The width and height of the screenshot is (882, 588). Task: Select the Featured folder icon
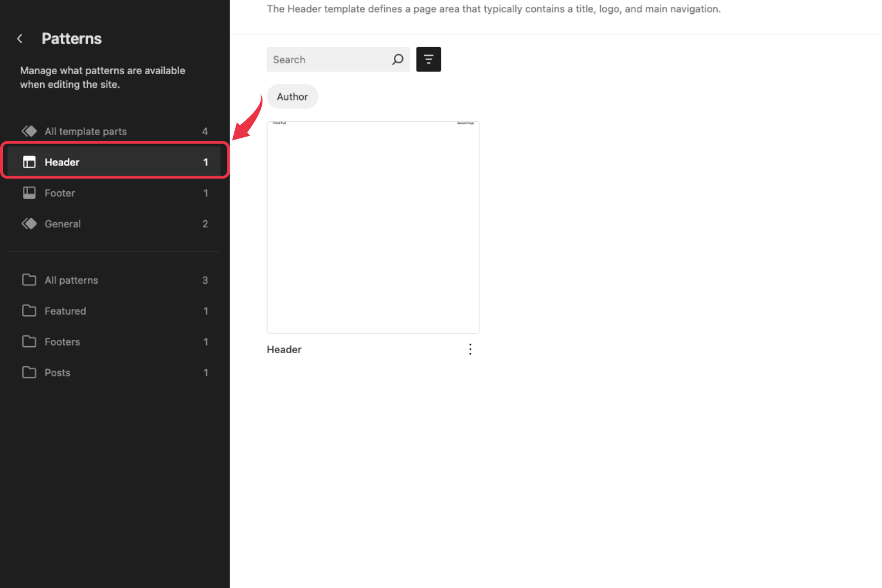(29, 311)
